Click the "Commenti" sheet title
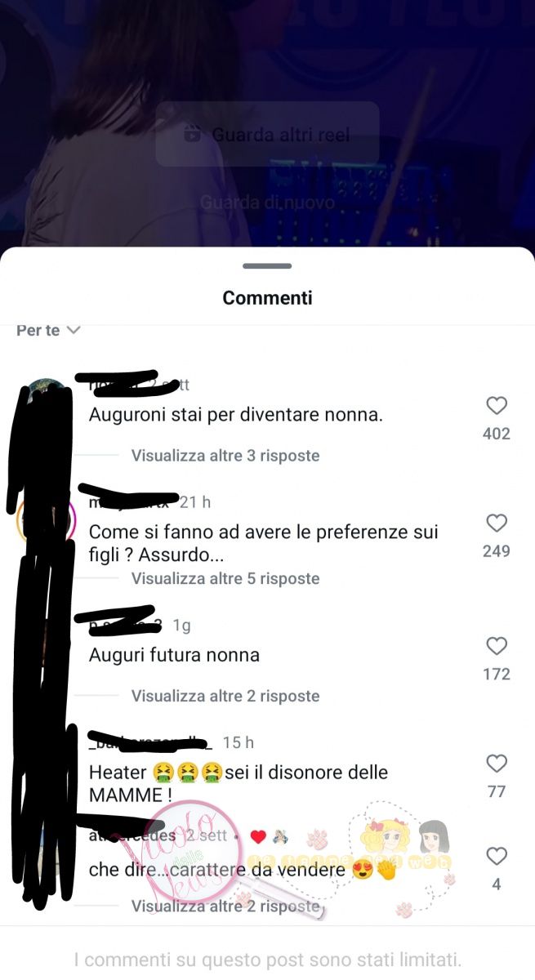 tap(267, 298)
